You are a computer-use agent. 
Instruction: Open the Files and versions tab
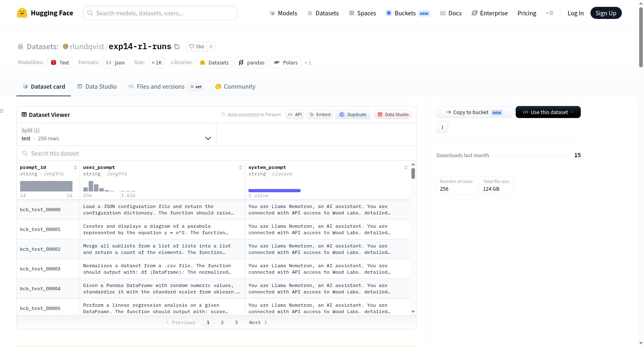click(x=166, y=87)
